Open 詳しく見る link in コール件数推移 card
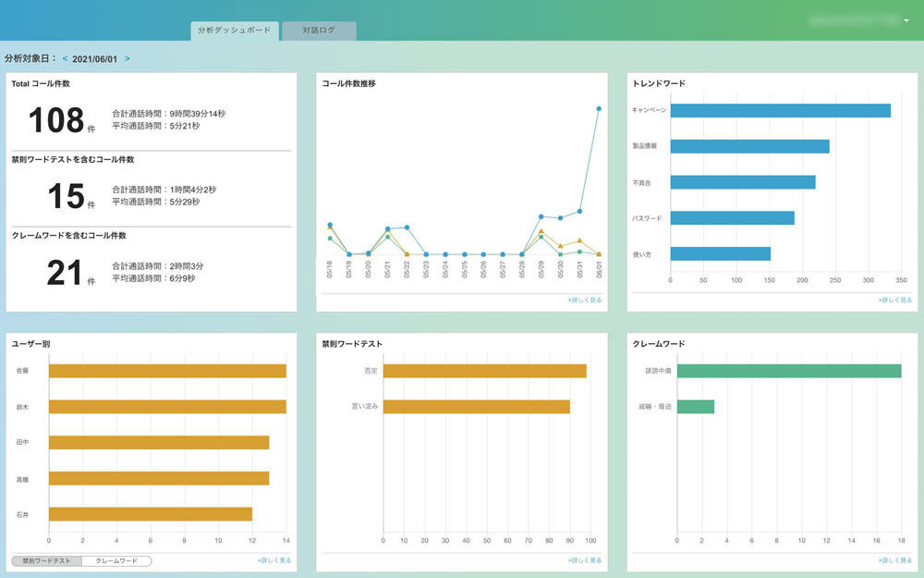This screenshot has height=578, width=924. coord(585,301)
